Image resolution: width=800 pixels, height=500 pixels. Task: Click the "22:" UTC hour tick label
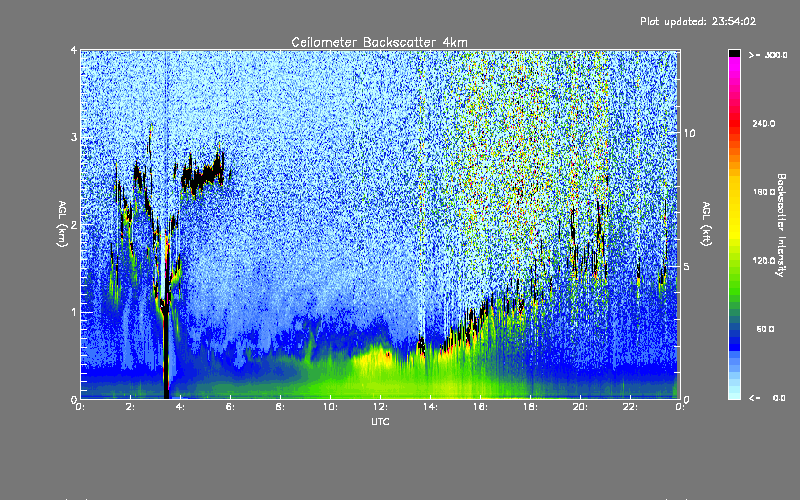tap(630, 407)
